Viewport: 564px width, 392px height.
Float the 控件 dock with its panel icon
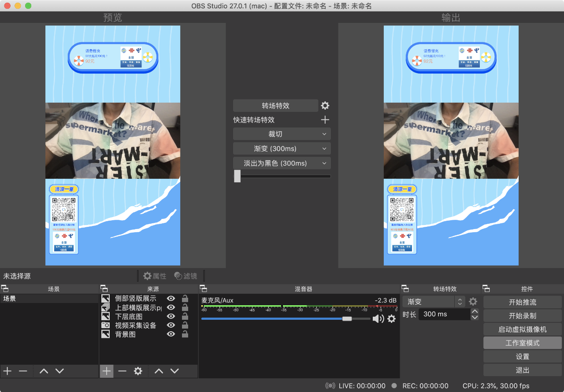[x=486, y=289]
